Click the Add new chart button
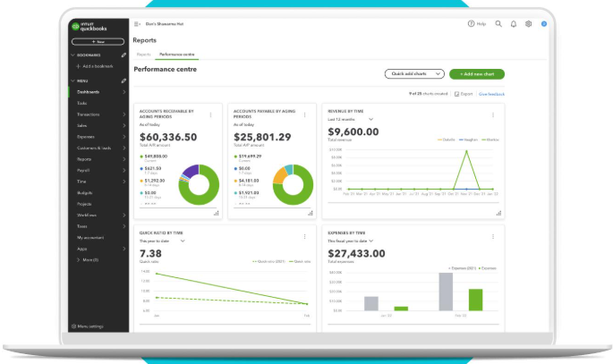Image resolution: width=613 pixels, height=364 pixels. (x=477, y=73)
